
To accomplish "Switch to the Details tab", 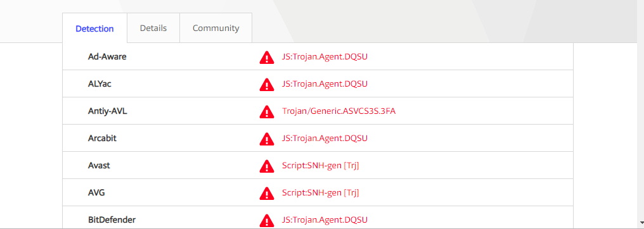I will [x=153, y=28].
